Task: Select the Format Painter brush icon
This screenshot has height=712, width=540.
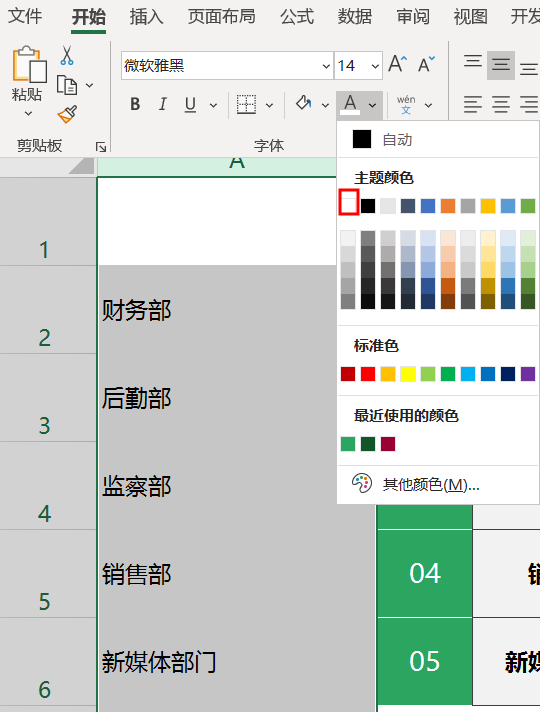Action: 67,114
